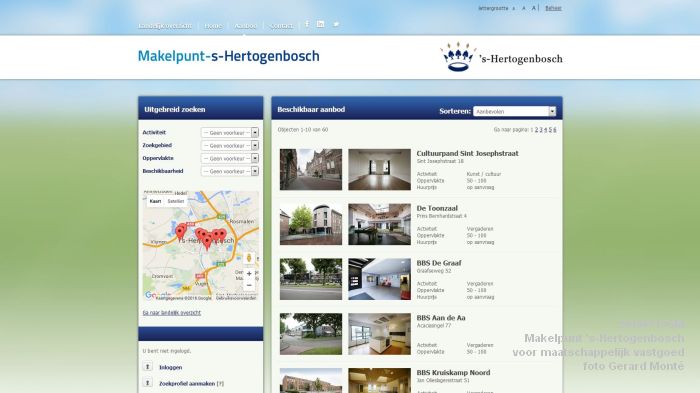Viewport: 700px width, 393px height.
Task: Open the Activiteit dropdown
Action: [230, 133]
